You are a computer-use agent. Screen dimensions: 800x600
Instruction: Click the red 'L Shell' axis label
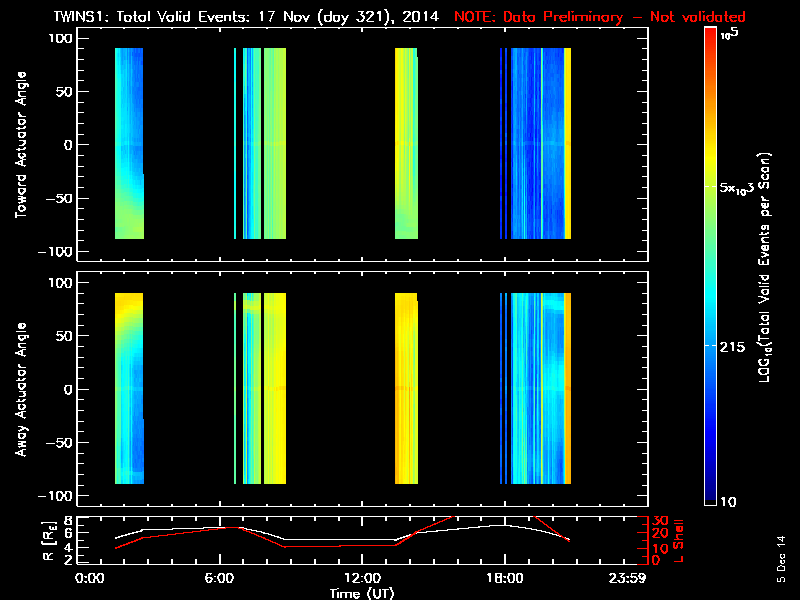pyautogui.click(x=678, y=541)
